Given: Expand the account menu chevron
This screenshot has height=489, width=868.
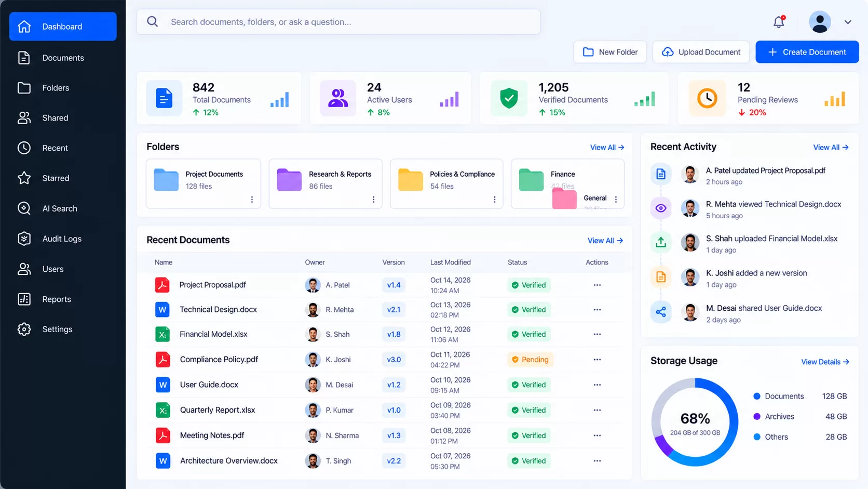Looking at the screenshot, I should click(x=848, y=22).
